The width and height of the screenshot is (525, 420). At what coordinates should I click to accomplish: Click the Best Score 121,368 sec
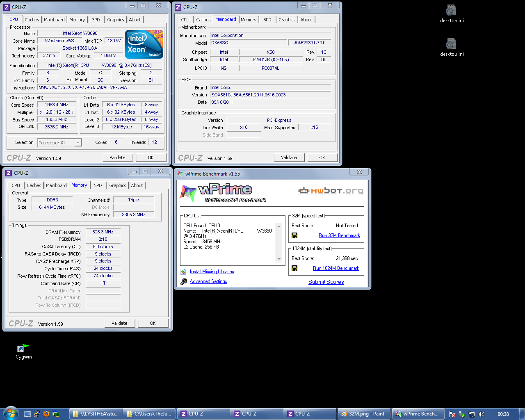coord(346,258)
